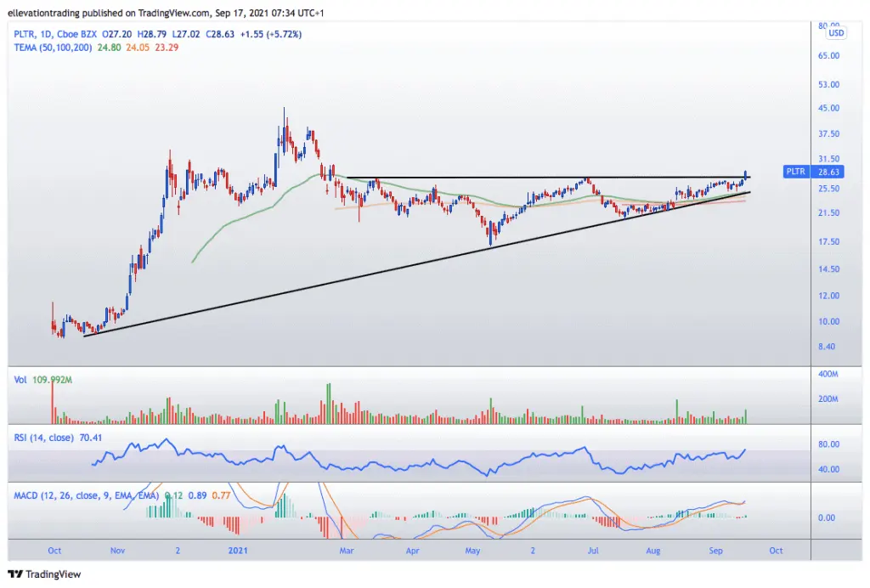
Task: Click the 17.50 price axis label
Action: pos(828,242)
